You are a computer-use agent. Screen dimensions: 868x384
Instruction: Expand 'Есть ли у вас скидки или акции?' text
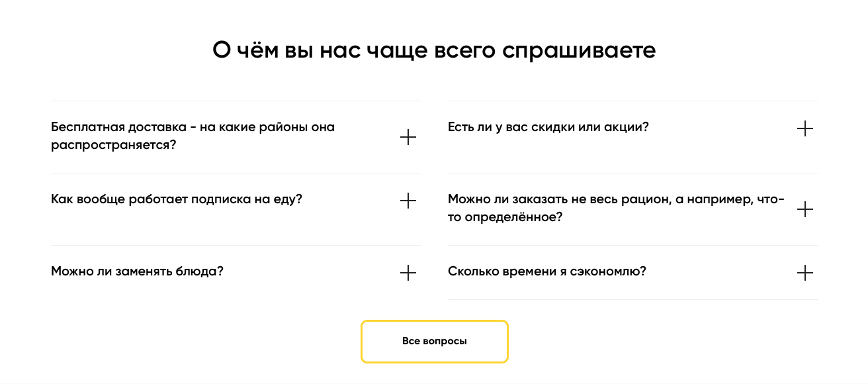[x=548, y=127]
